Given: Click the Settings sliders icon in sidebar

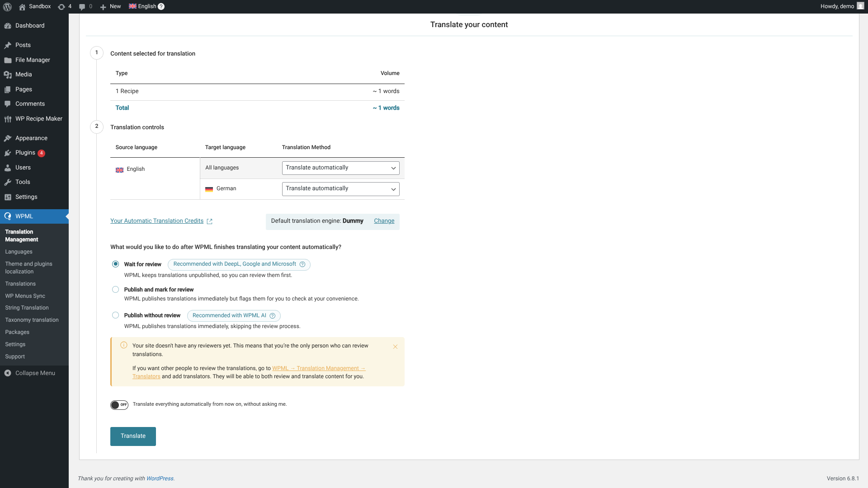Looking at the screenshot, I should 8,197.
